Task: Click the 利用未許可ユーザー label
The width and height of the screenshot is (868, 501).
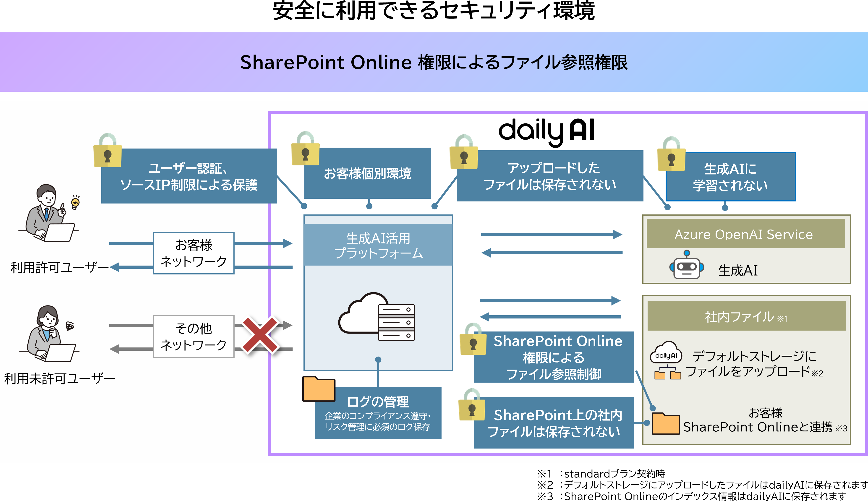Action: [60, 378]
